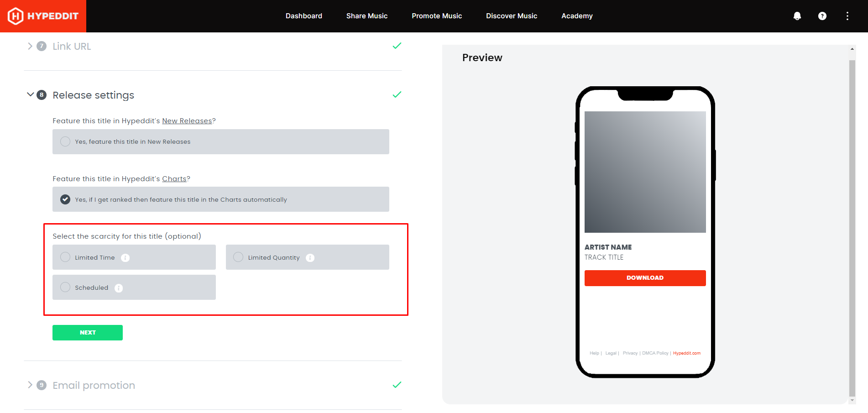Select the Limited Time scarcity option
The height and width of the screenshot is (413, 868).
65,257
